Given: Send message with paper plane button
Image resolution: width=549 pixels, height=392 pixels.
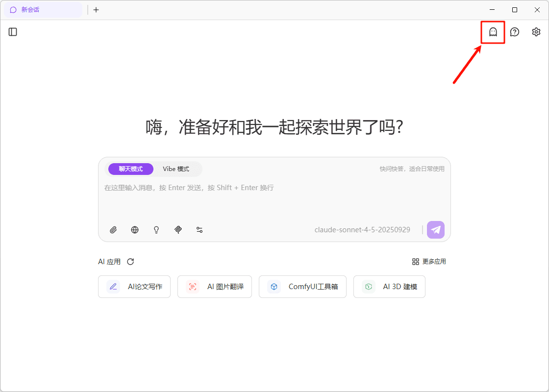Looking at the screenshot, I should click(x=436, y=230).
